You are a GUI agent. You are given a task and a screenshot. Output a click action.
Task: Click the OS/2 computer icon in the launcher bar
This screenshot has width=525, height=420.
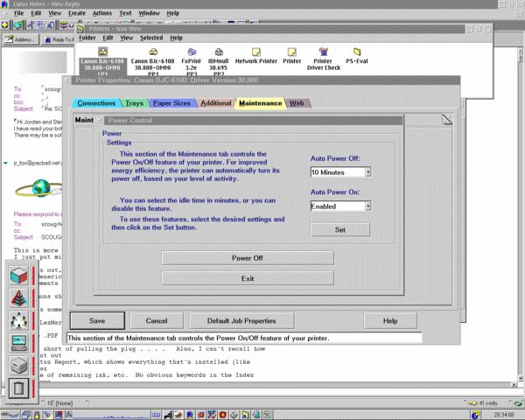(18, 343)
